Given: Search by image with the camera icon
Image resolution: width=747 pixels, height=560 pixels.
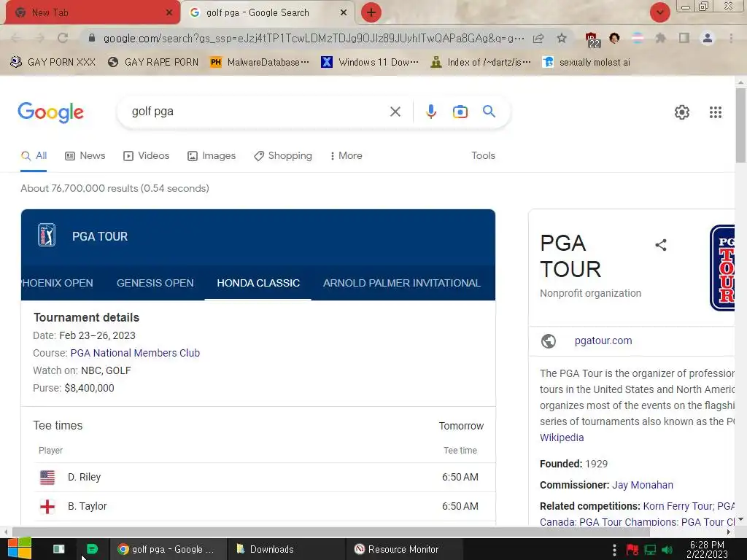Looking at the screenshot, I should [x=460, y=112].
